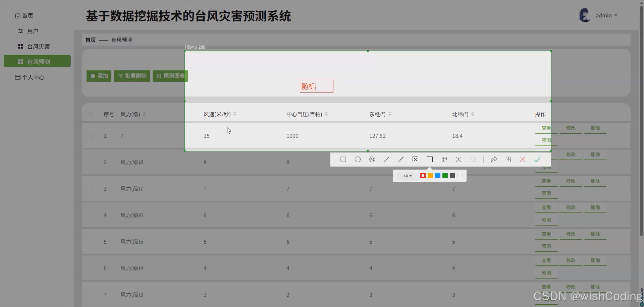Click the icon beside 个人中心
The height and width of the screenshot is (307, 644).
coord(18,77)
